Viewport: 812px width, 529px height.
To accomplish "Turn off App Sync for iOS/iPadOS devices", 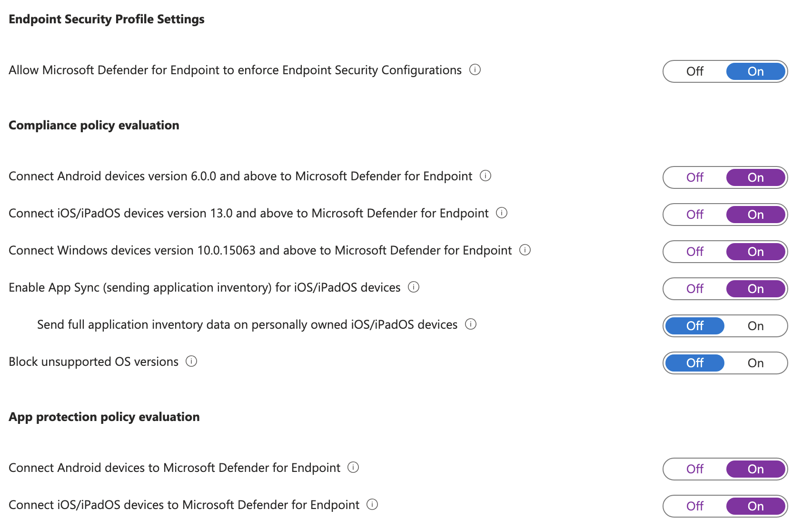I will 694,288.
